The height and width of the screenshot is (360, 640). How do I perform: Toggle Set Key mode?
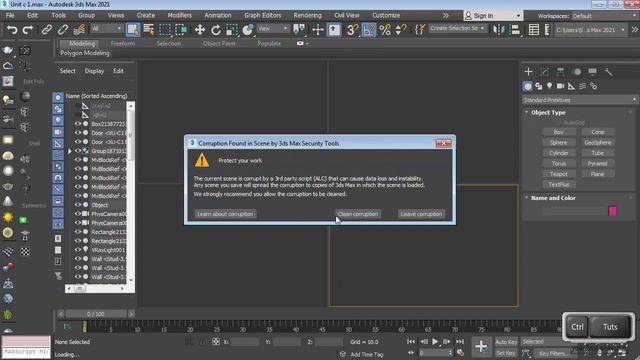tap(506, 353)
